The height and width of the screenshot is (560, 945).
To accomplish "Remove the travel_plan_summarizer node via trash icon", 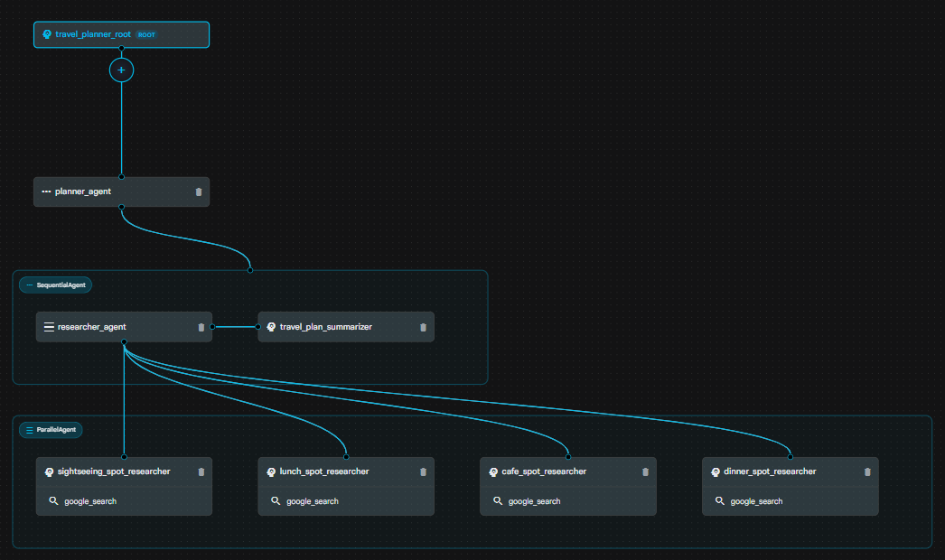I will click(423, 327).
